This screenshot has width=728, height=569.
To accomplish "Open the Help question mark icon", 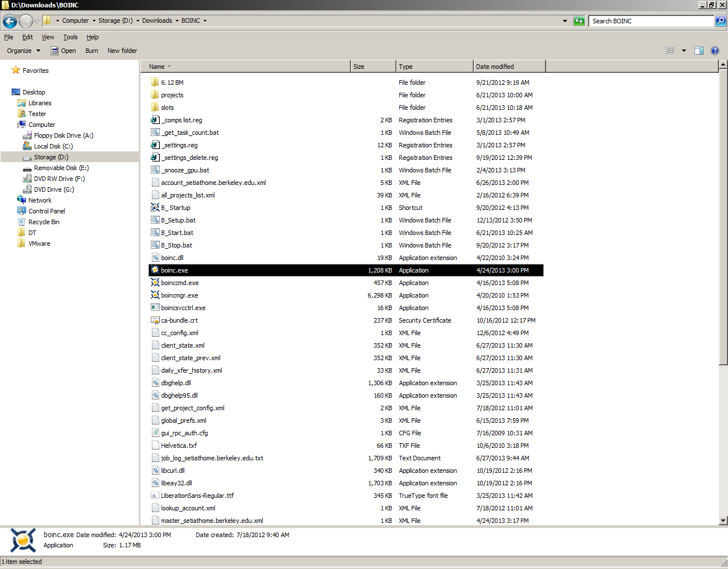I will [715, 51].
